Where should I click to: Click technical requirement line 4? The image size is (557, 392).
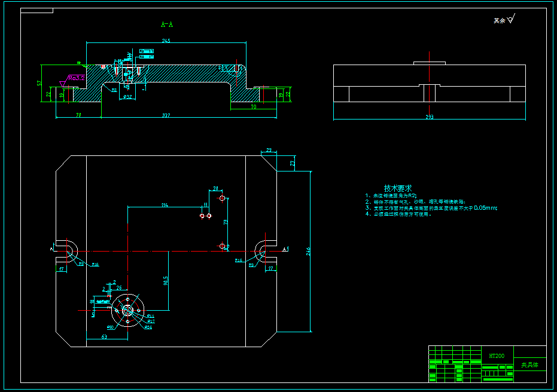(x=398, y=214)
